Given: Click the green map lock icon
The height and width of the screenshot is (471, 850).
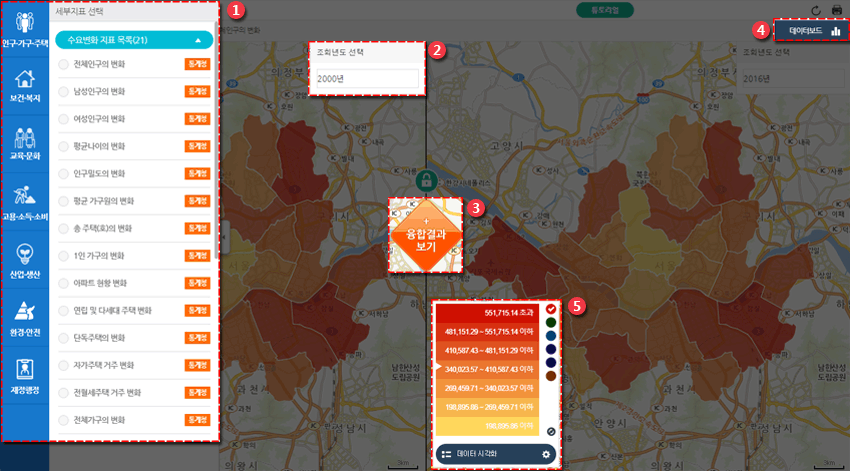Looking at the screenshot, I should (x=426, y=180).
